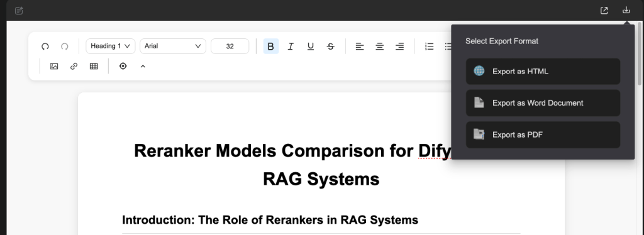Open the Heading 1 style dropdown
Image resolution: width=644 pixels, height=235 pixels.
click(111, 46)
